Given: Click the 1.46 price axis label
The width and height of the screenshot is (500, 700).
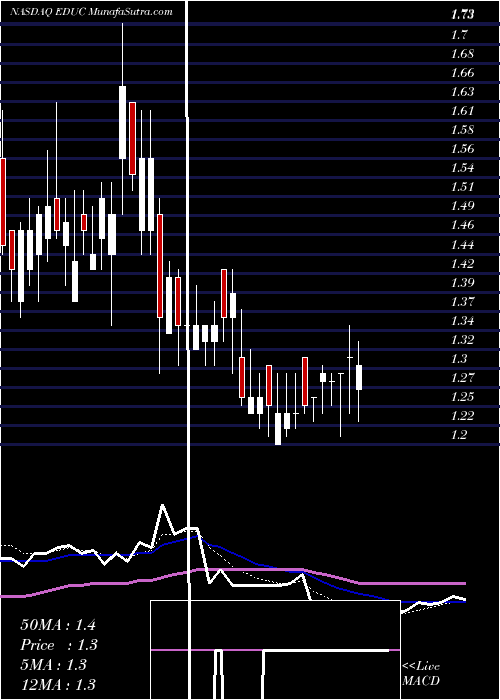Looking at the screenshot, I should (462, 225).
